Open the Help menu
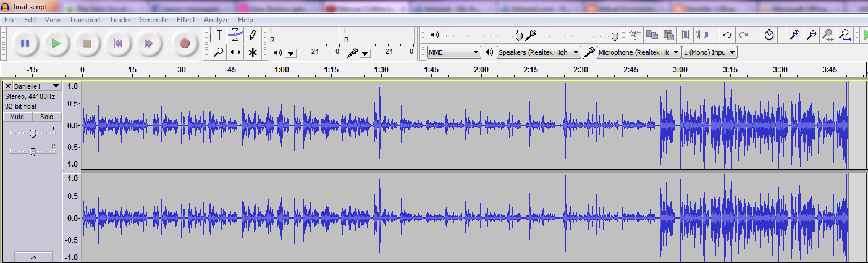868x263 pixels. [x=245, y=20]
